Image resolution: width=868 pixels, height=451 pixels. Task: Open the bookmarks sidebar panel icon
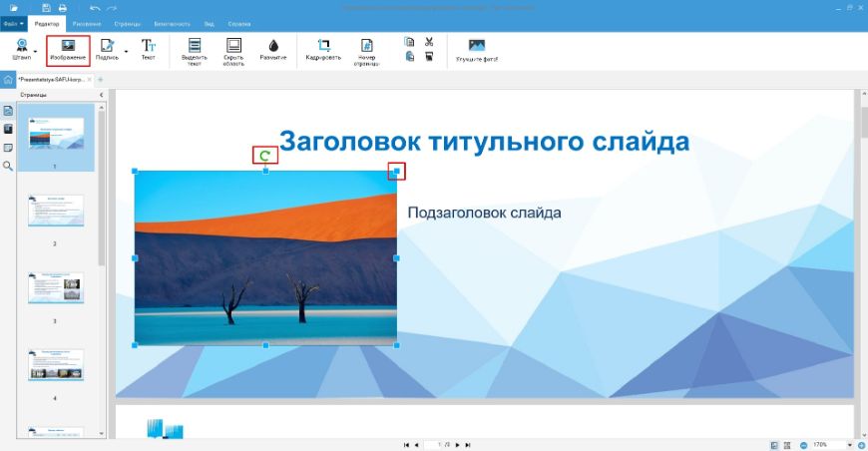coord(8,129)
